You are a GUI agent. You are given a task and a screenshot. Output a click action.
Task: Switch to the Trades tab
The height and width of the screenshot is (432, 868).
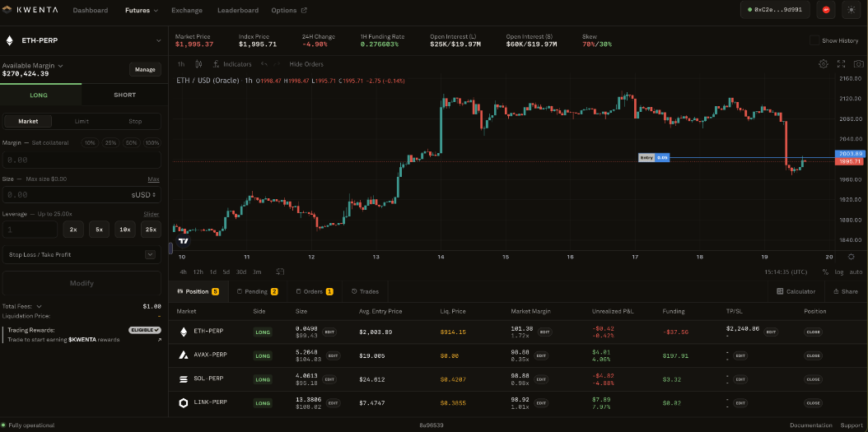[x=365, y=291]
